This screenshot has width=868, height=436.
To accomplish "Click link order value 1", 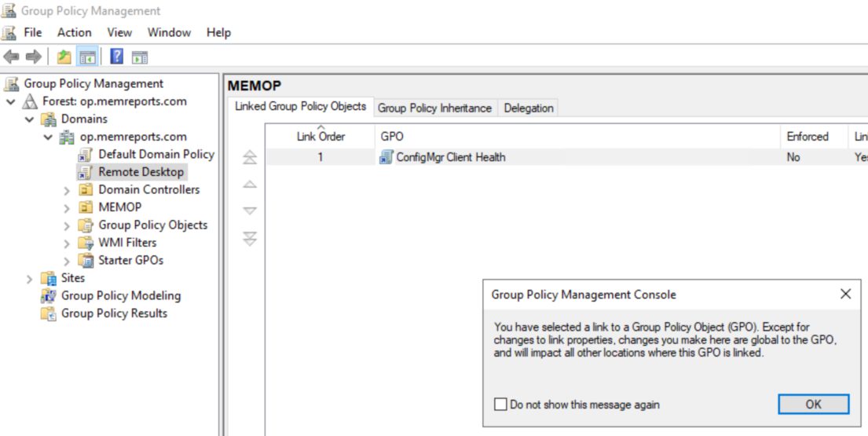I will click(320, 157).
